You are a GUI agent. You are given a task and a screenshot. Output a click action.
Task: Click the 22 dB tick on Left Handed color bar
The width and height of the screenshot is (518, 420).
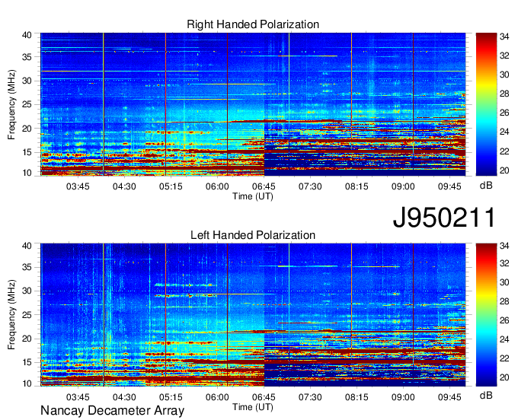504,358
